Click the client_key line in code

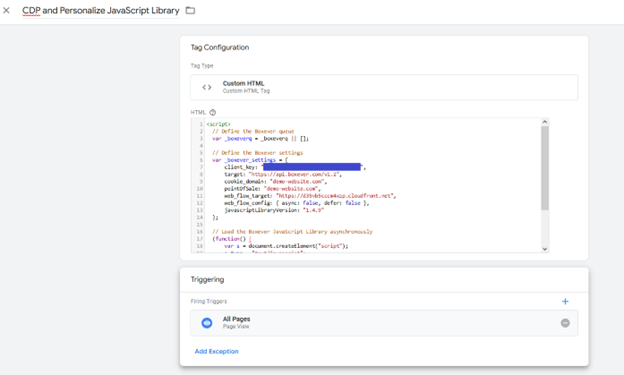coord(295,167)
